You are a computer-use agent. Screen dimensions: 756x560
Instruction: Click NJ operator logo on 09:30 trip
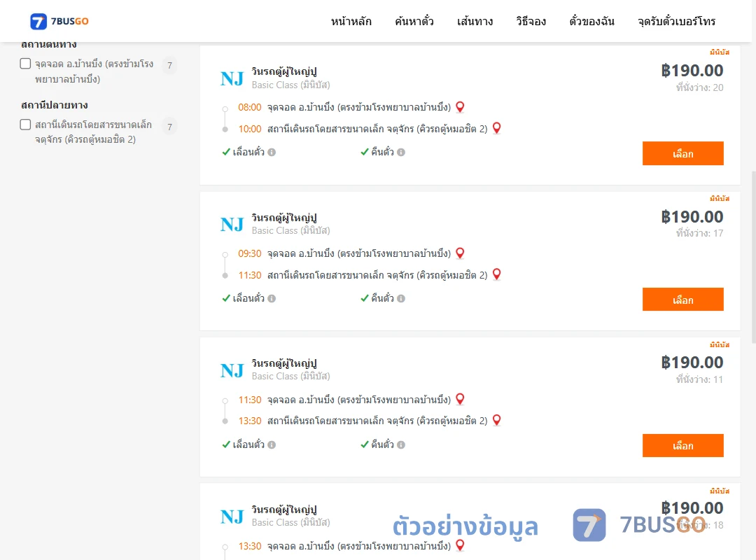click(x=232, y=224)
